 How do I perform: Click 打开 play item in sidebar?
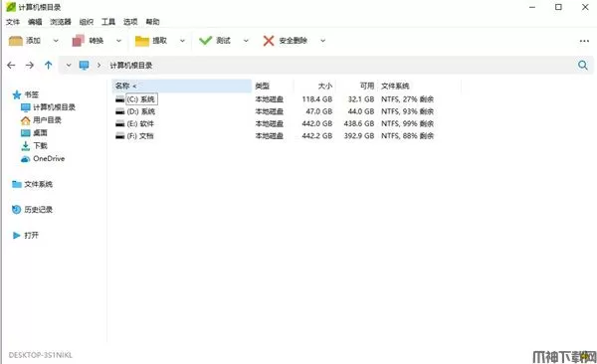[26, 236]
